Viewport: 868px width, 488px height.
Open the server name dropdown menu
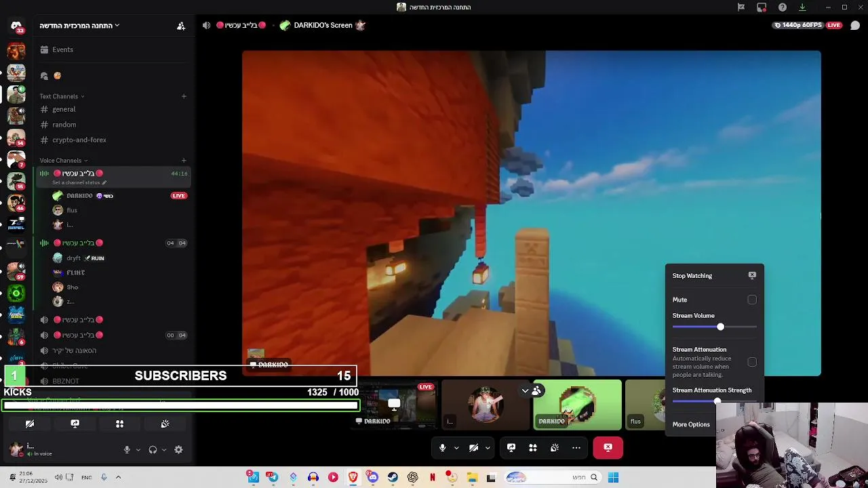pyautogui.click(x=79, y=26)
